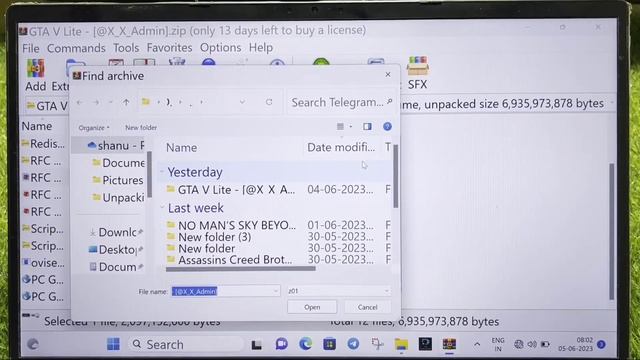Viewport: 640px width, 360px height.
Task: Open the recent locations dropdown arrow
Action: [x=111, y=102]
